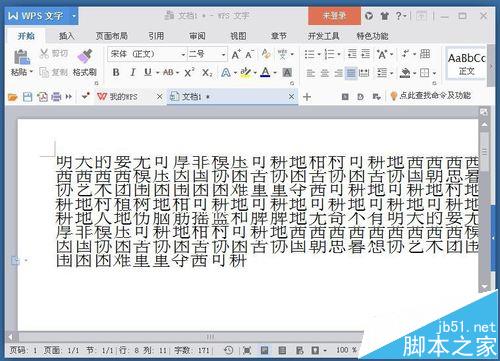
Task: Switch to outline view in status bar
Action: tap(282, 350)
